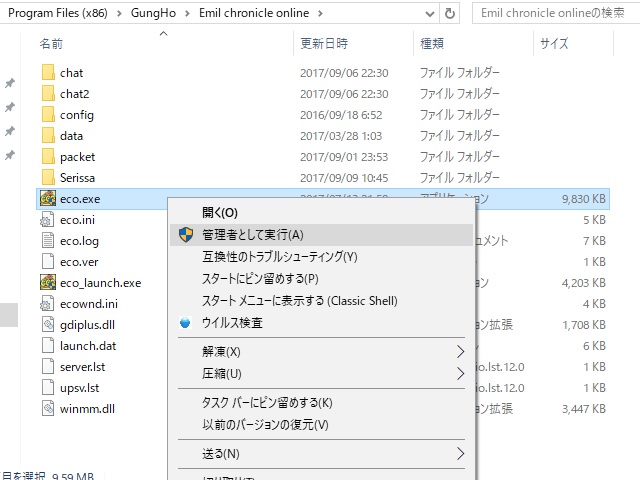Expand the chevron after GungHo breadcrumb
This screenshot has height=480, width=640.
(x=187, y=13)
